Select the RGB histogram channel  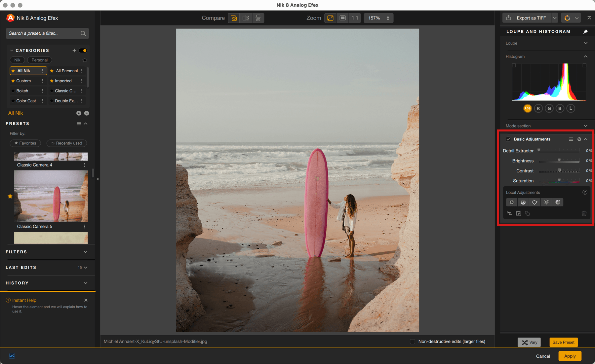pyautogui.click(x=528, y=108)
